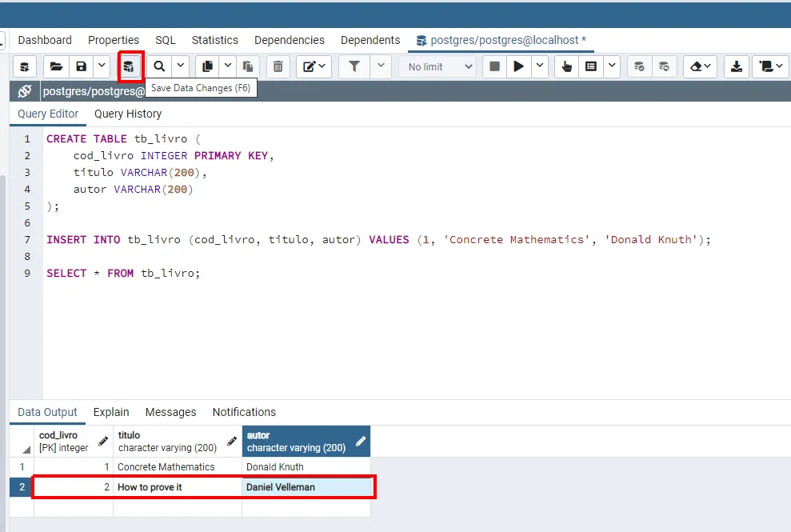Click the Commit transaction icon
This screenshot has width=791, height=532.
coord(639,66)
